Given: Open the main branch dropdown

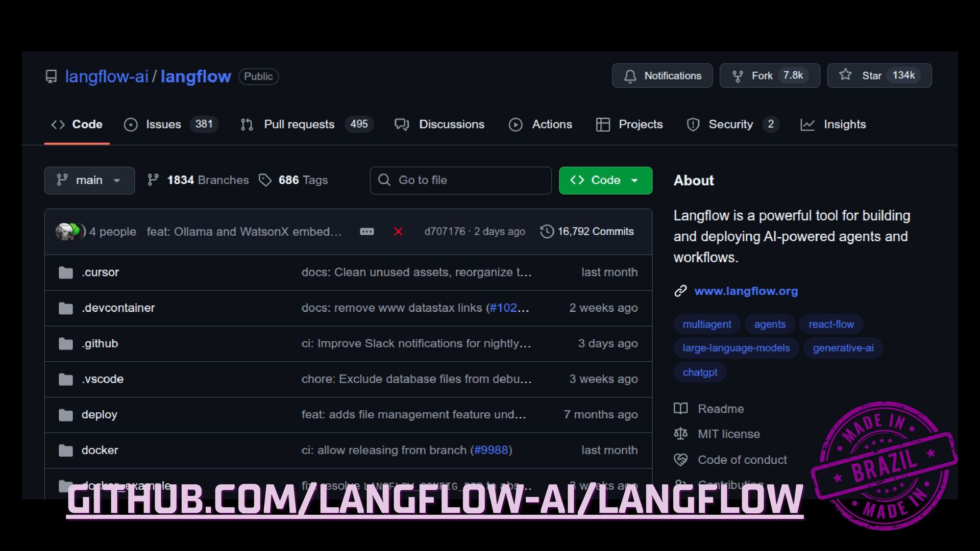Looking at the screenshot, I should pos(89,180).
